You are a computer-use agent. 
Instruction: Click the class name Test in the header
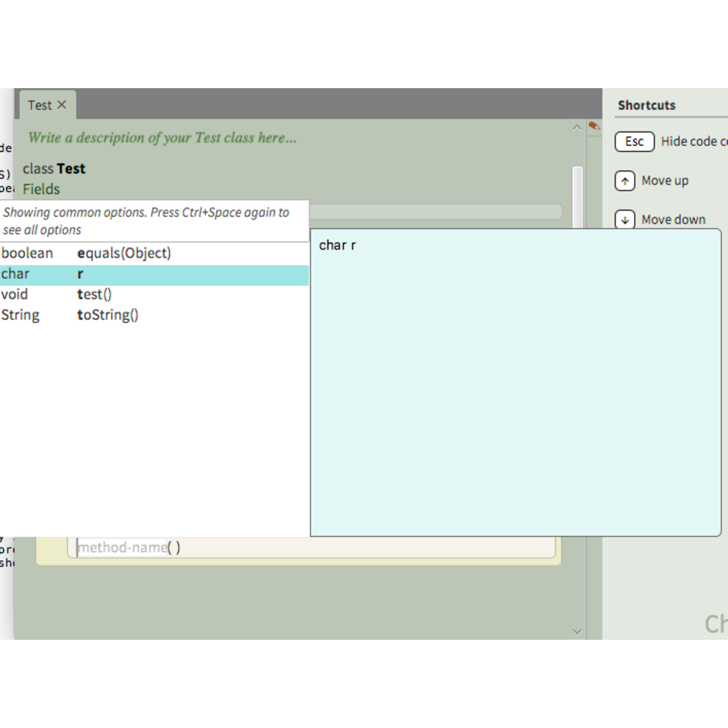(71, 169)
